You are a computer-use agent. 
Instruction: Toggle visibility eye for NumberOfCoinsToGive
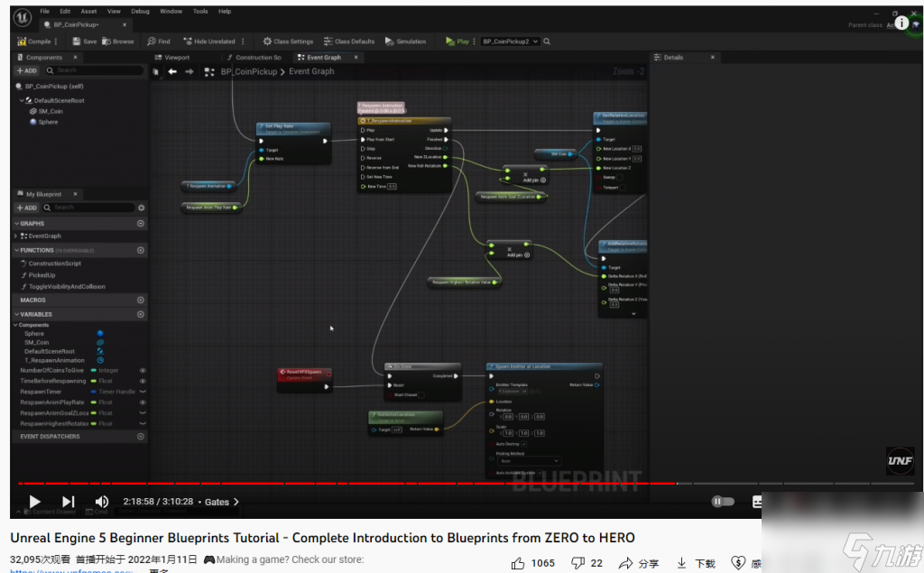pos(143,370)
